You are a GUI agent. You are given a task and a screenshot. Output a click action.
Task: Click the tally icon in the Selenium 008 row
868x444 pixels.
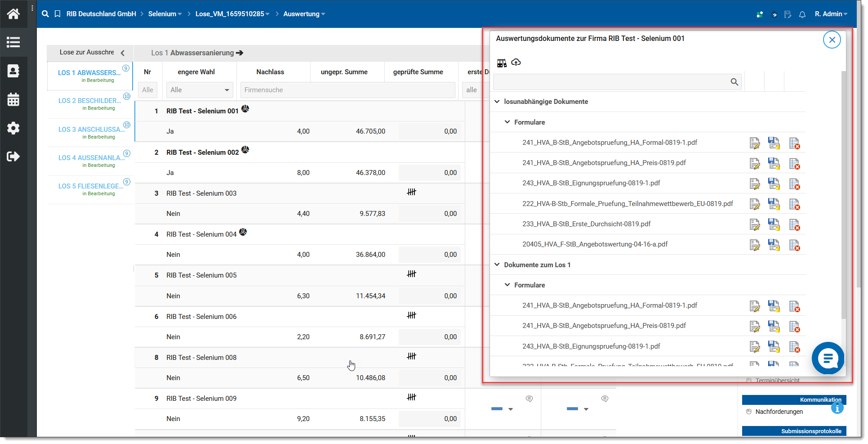pyautogui.click(x=411, y=356)
